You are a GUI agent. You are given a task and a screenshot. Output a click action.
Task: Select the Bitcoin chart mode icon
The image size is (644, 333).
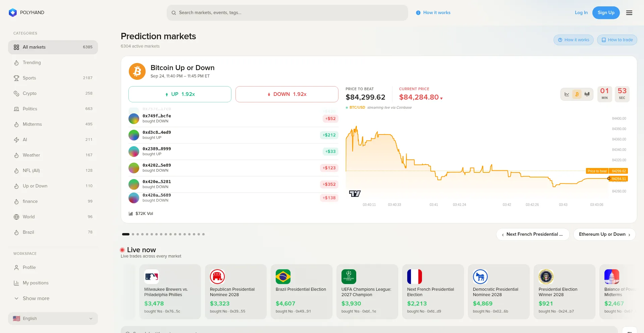577,94
